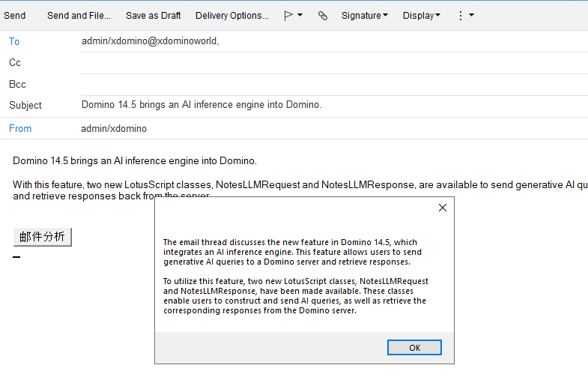Click body line 'Domino 14.5 brings an AI inference engine'
The height and width of the screenshot is (392, 588).
click(135, 161)
